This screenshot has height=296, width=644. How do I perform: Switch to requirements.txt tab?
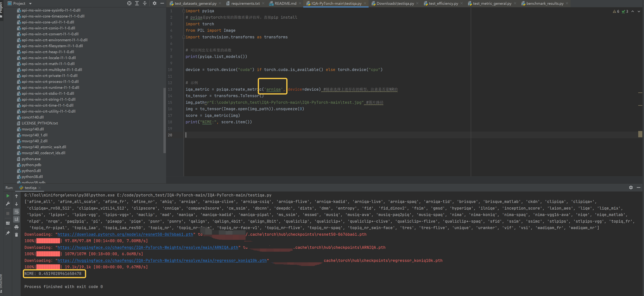(x=245, y=4)
